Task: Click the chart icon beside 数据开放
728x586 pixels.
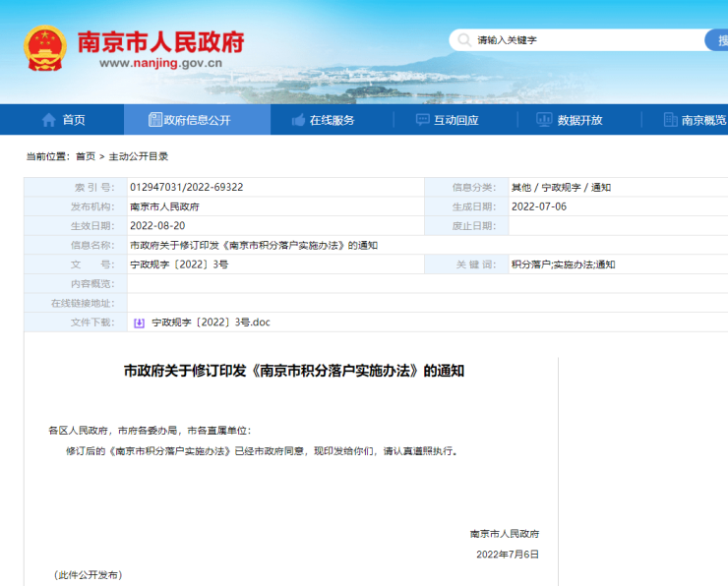Action: [x=544, y=120]
